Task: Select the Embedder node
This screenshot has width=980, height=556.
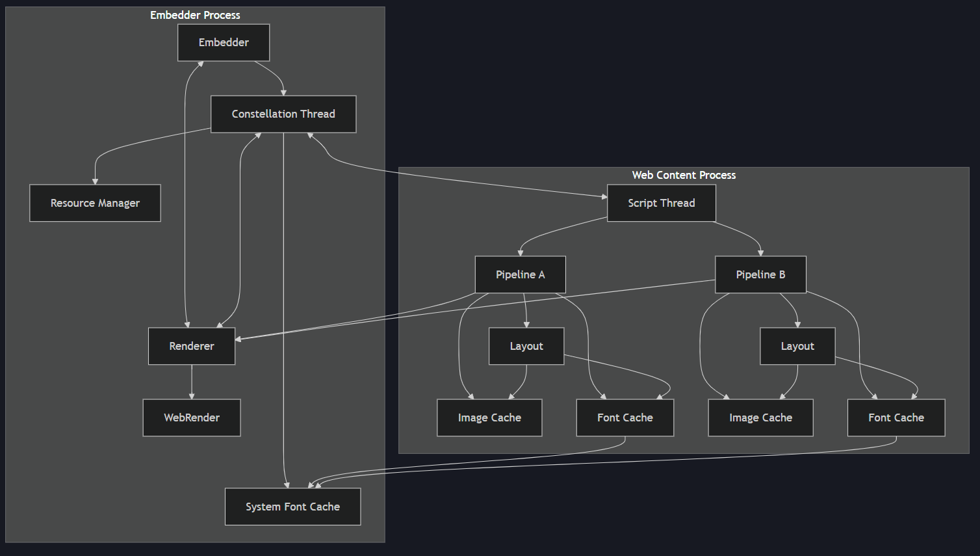Action: click(x=224, y=42)
